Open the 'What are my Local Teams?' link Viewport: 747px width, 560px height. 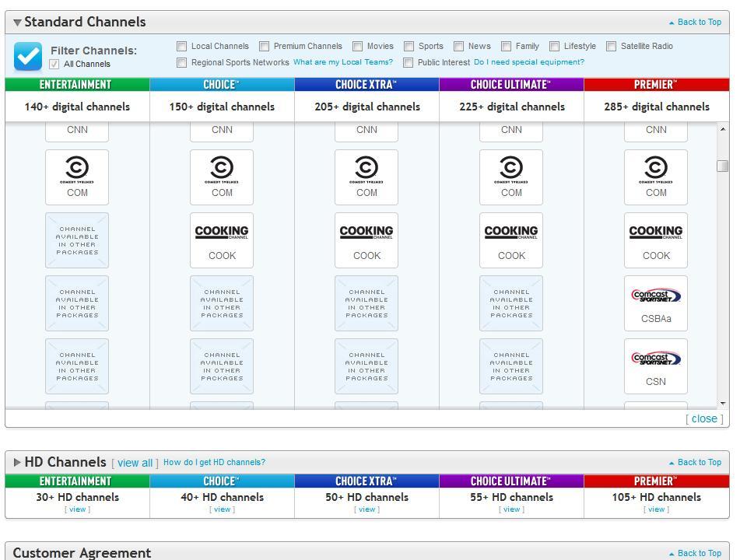coord(343,62)
